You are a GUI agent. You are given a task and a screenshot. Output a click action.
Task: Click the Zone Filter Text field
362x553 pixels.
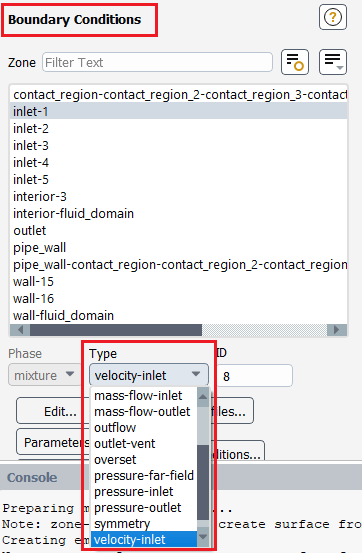click(157, 62)
